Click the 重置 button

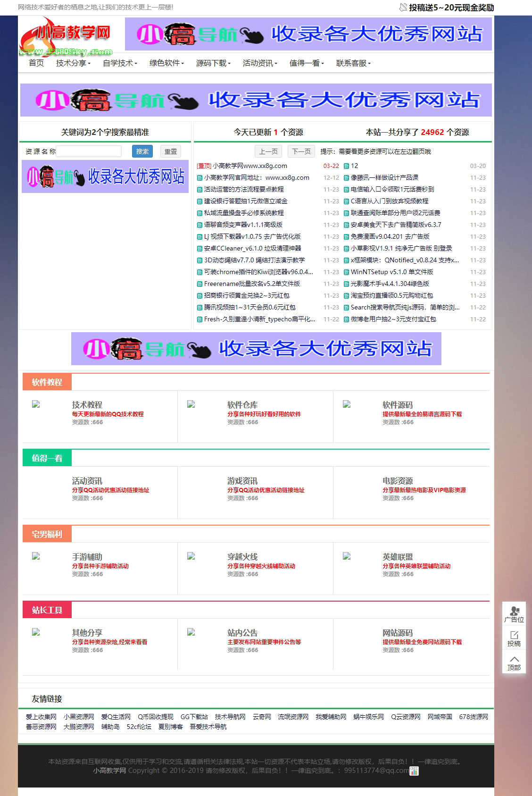click(x=171, y=151)
